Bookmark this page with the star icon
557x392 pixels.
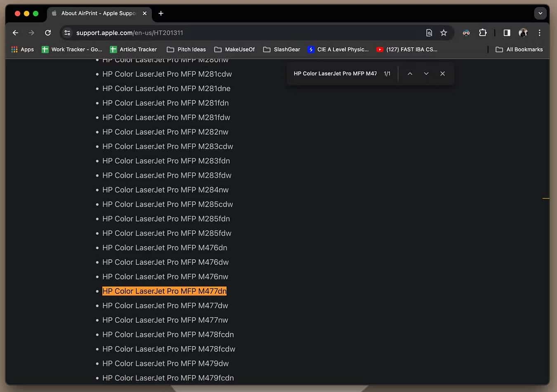click(x=444, y=33)
